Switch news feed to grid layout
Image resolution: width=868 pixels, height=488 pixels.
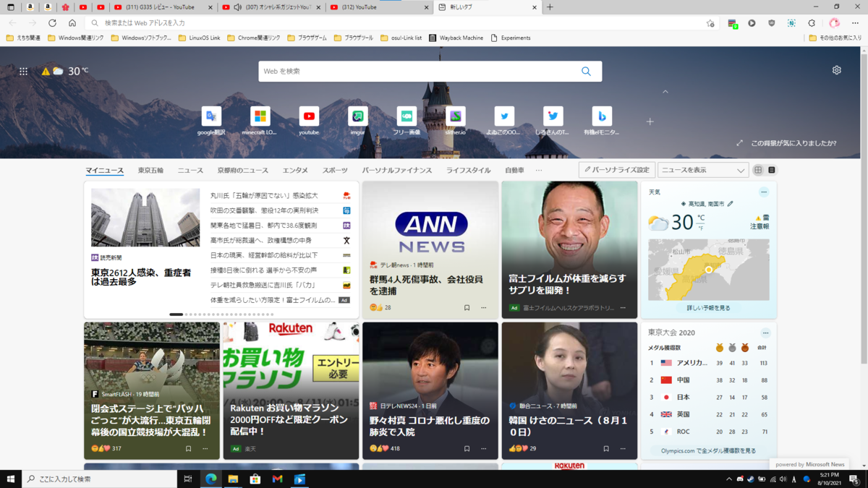[x=758, y=170]
